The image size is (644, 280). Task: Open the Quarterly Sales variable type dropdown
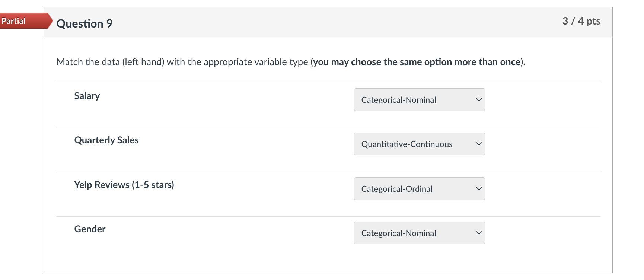click(x=419, y=144)
